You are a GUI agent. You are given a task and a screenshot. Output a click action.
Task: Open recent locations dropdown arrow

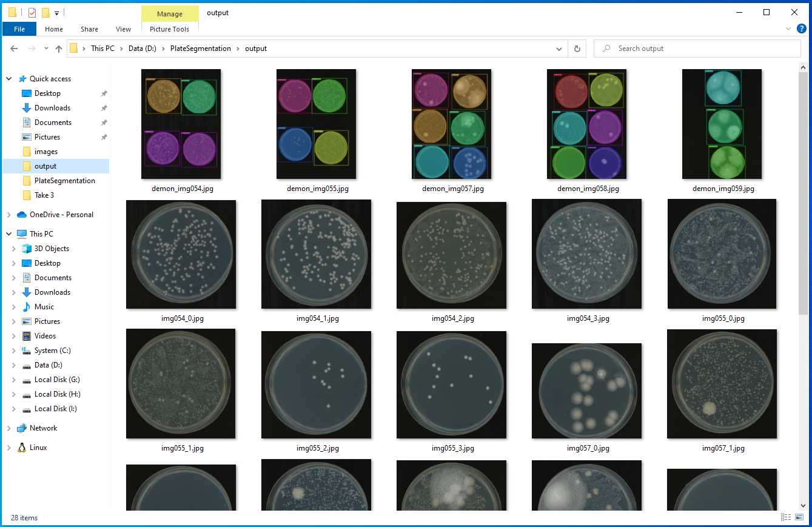click(46, 49)
